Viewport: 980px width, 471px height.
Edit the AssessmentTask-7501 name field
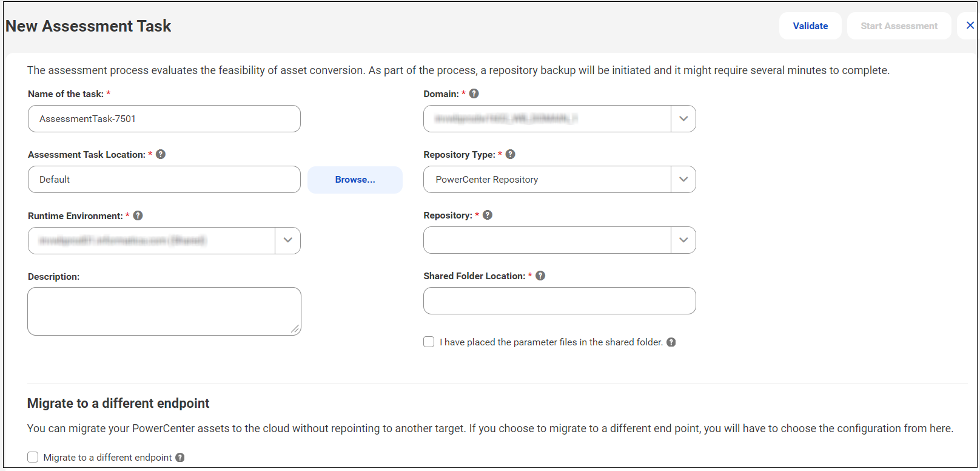pyautogui.click(x=164, y=119)
